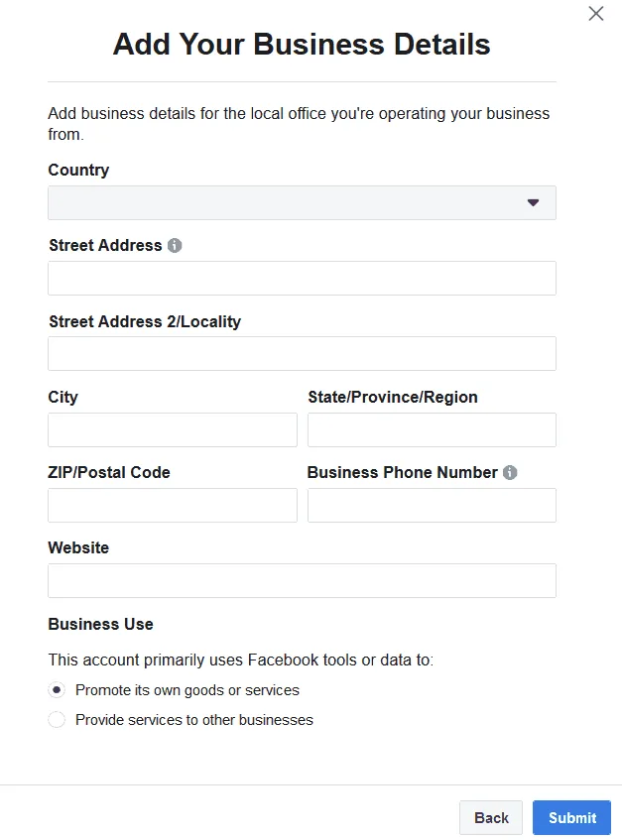Select Provide services to other businesses
This screenshot has height=840, width=622.
(57, 719)
